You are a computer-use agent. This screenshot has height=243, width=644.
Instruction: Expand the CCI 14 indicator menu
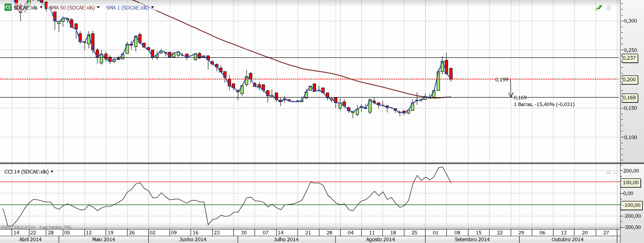(x=52, y=172)
